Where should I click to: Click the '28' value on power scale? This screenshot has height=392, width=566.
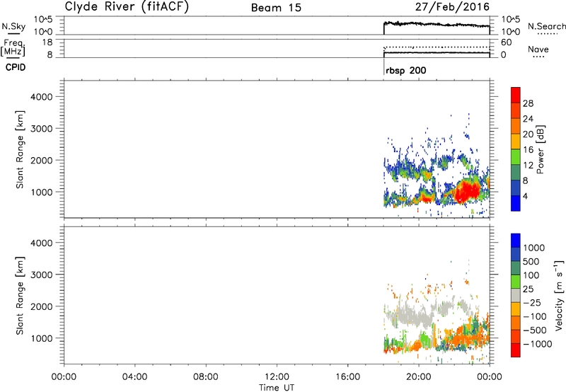528,103
